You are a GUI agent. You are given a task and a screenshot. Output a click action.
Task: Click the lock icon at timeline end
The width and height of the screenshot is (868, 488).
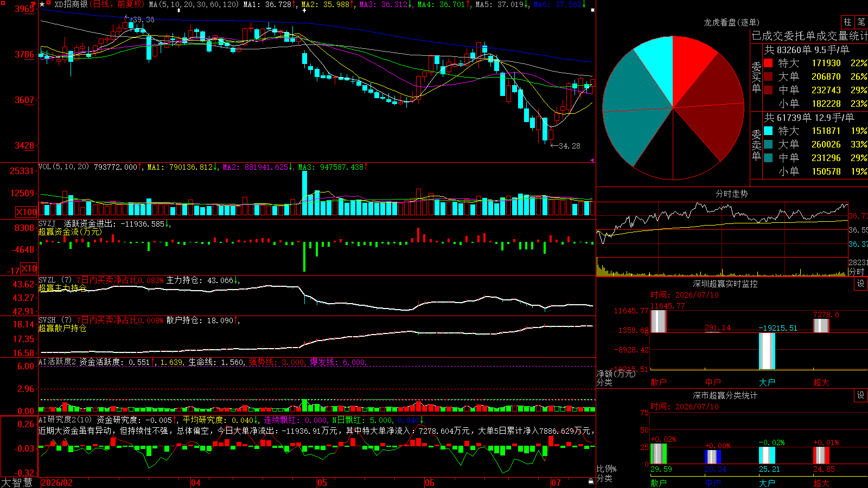click(591, 481)
